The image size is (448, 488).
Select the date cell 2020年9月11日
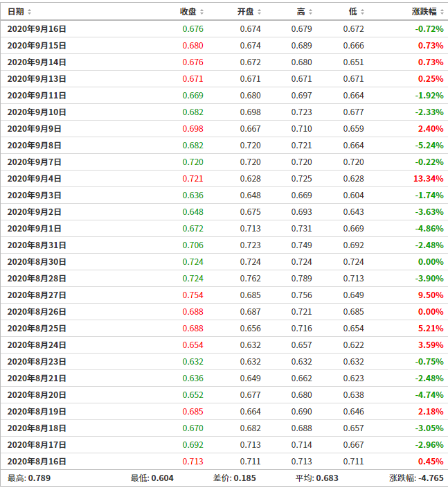[37, 96]
